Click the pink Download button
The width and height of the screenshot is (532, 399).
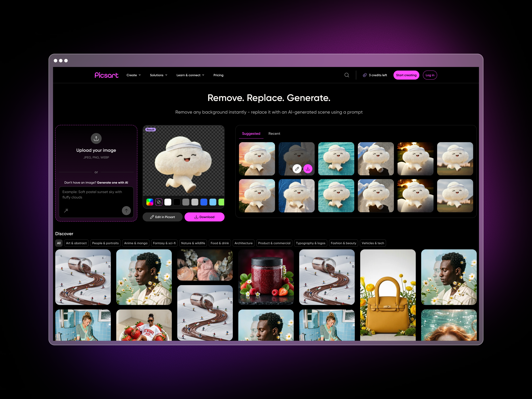tap(204, 217)
